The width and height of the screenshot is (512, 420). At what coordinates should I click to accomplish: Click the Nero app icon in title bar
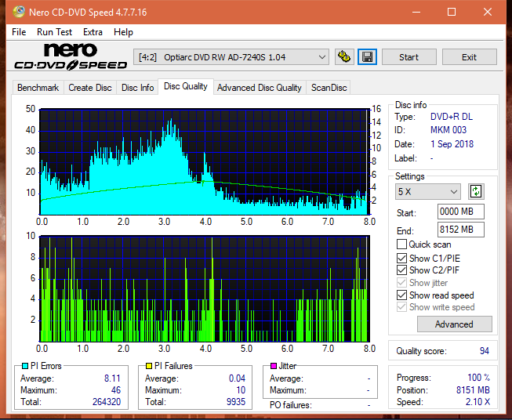coord(19,12)
